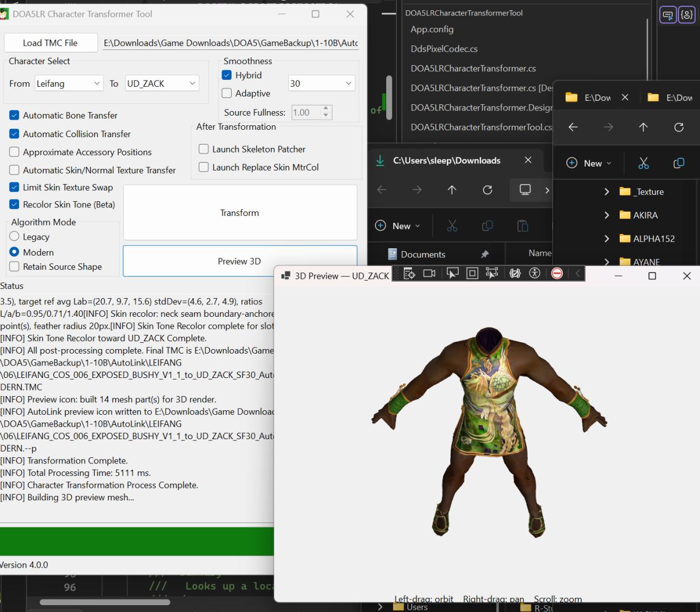
Task: Click the Transform button
Action: (240, 213)
